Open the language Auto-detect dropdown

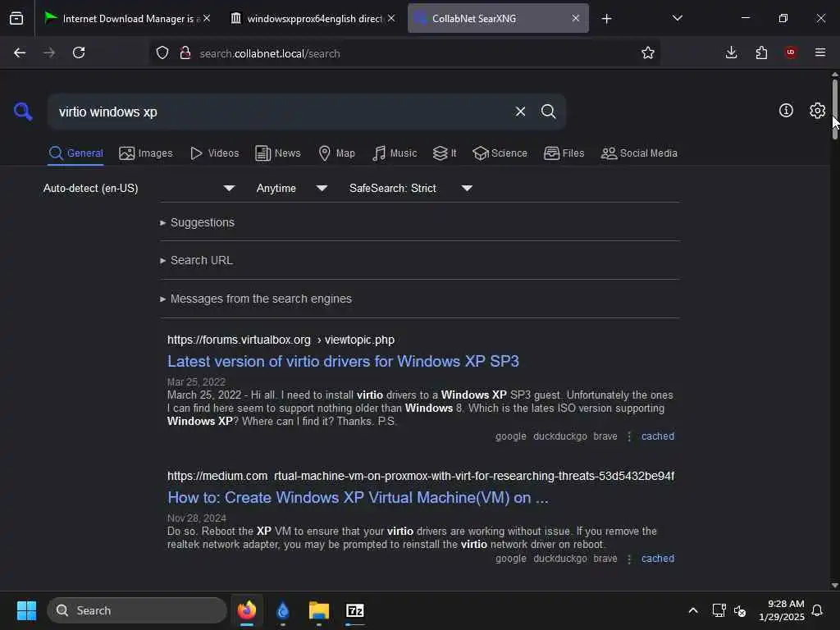coord(139,188)
